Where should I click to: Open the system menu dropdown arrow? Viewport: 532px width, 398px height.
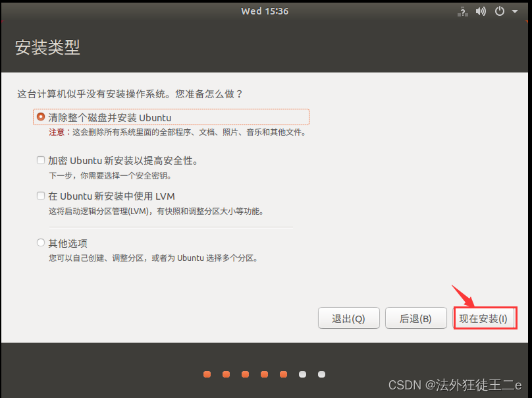(x=514, y=11)
